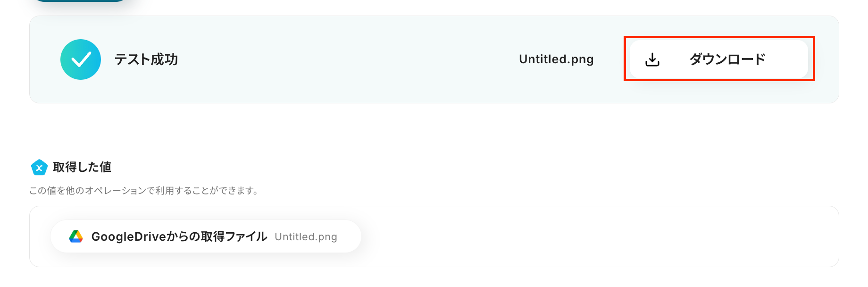Click the Untitled.png filename beside the download button
Screen dimensions: 868x287
[x=556, y=59]
